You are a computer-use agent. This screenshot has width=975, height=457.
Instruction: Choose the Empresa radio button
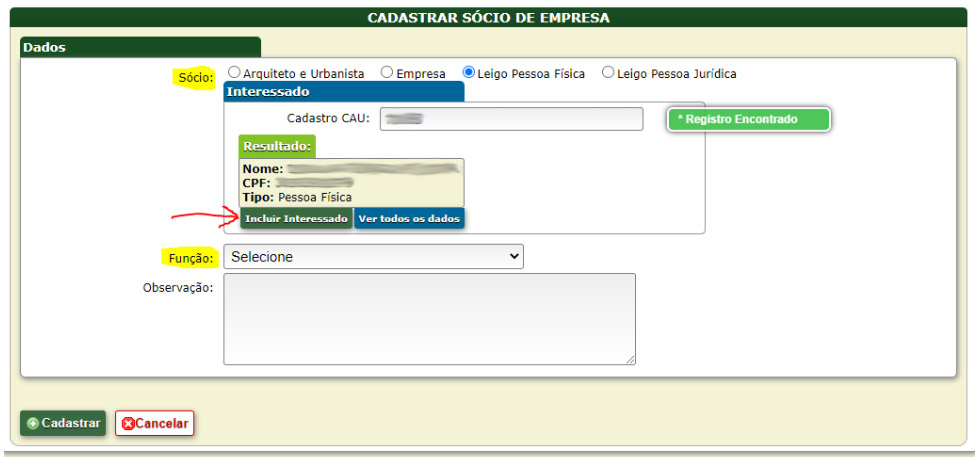[x=387, y=73]
